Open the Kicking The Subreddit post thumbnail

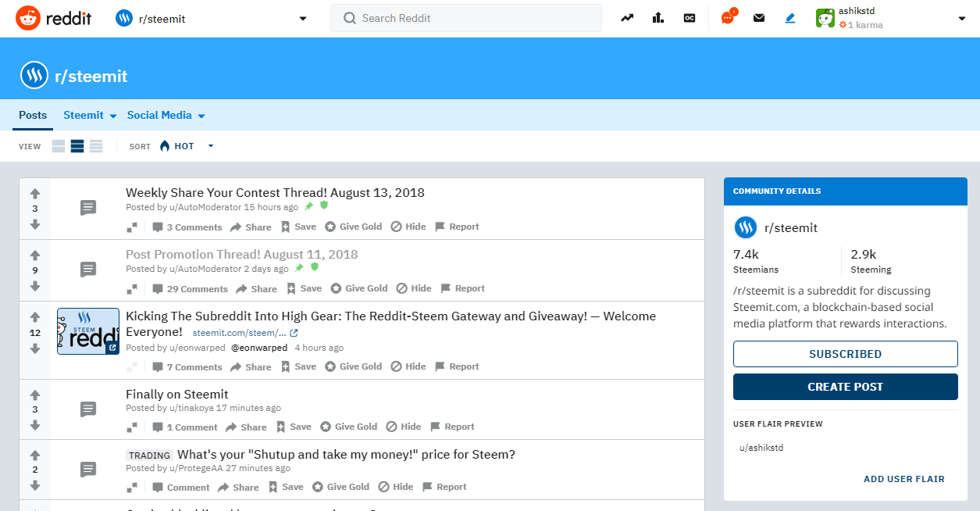(x=88, y=331)
